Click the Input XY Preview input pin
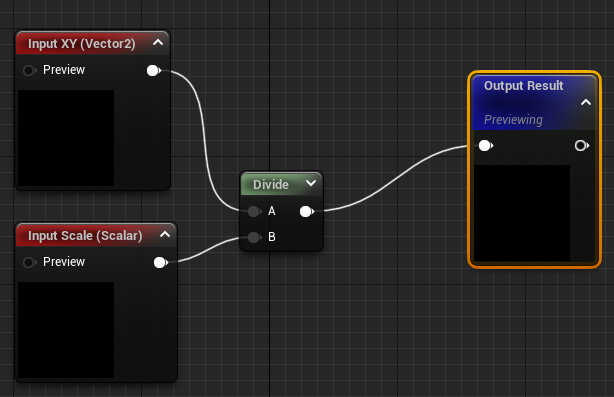This screenshot has height=397, width=614. click(29, 70)
